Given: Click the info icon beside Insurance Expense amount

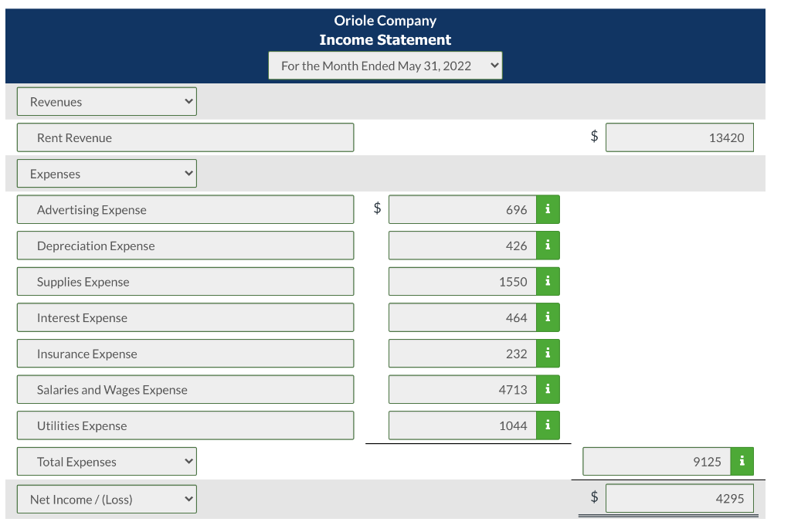Looking at the screenshot, I should pos(549,353).
